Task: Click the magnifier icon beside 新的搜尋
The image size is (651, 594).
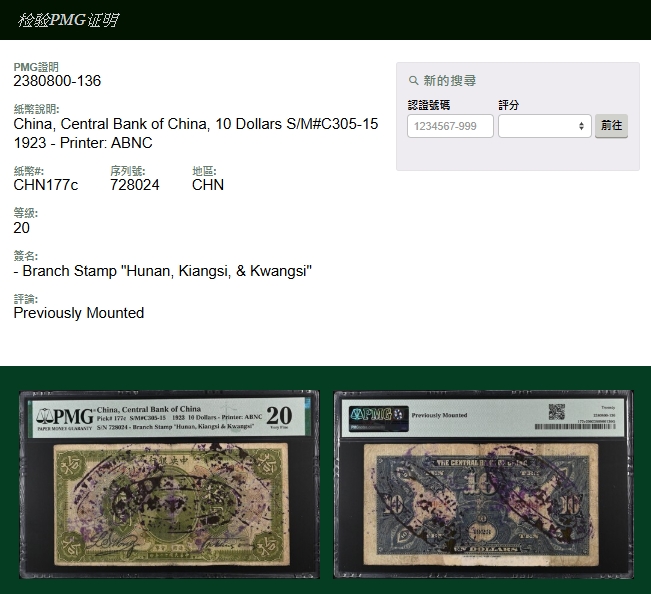Action: click(x=414, y=81)
